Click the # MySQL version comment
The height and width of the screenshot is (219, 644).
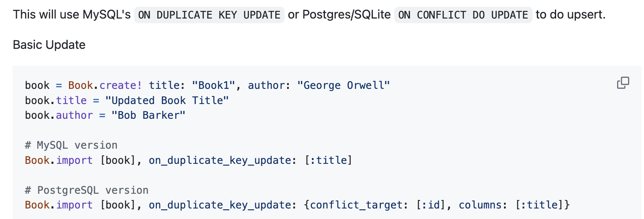71,145
